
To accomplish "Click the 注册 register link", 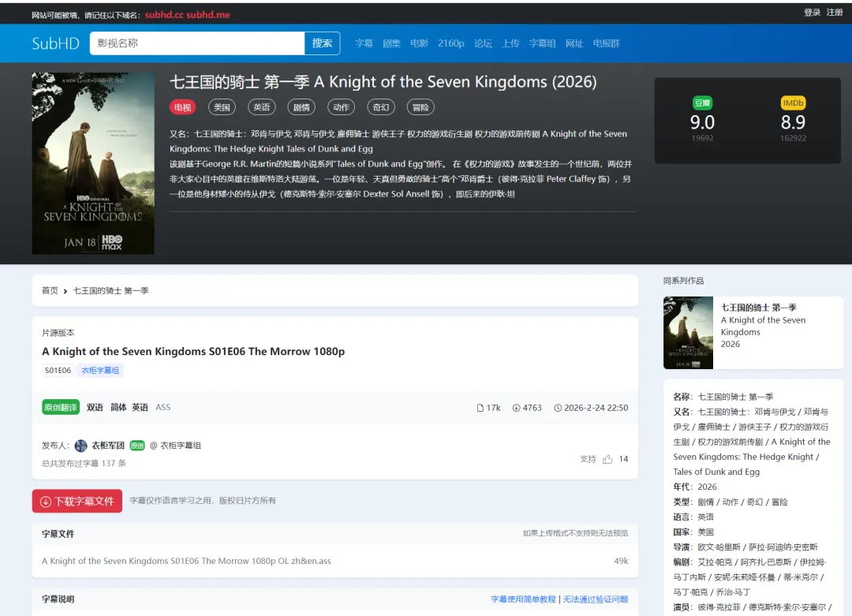I will (x=835, y=13).
